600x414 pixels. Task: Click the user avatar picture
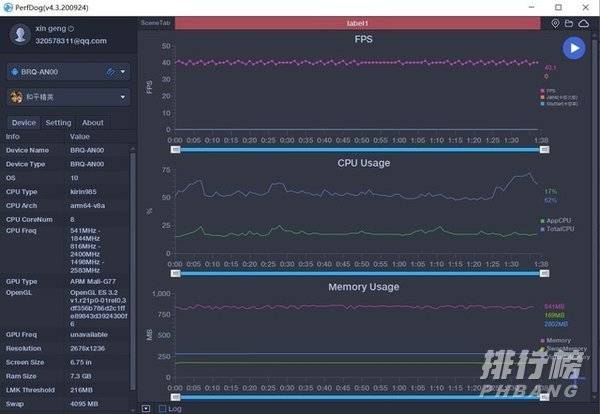(x=20, y=34)
